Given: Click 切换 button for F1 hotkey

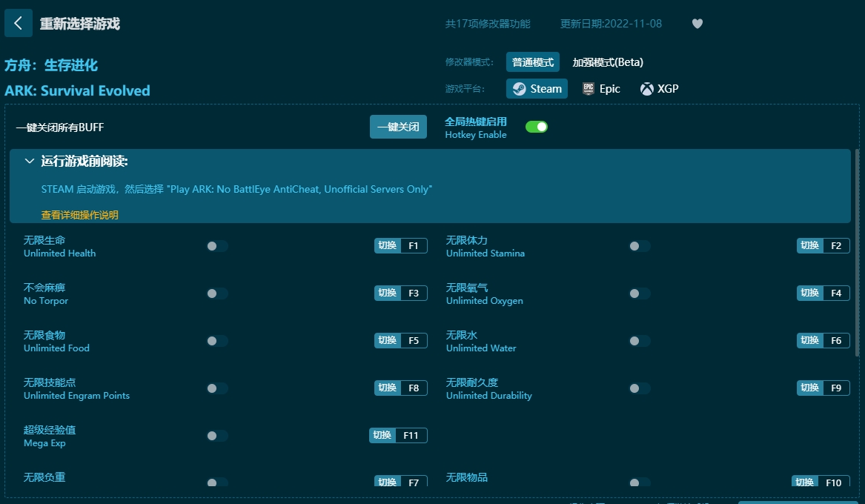Looking at the screenshot, I should [x=387, y=245].
